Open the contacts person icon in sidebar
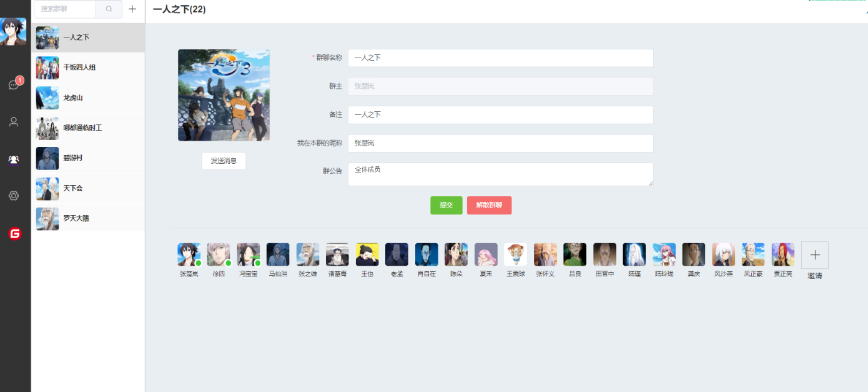Image resolution: width=868 pixels, height=392 pixels. [14, 122]
